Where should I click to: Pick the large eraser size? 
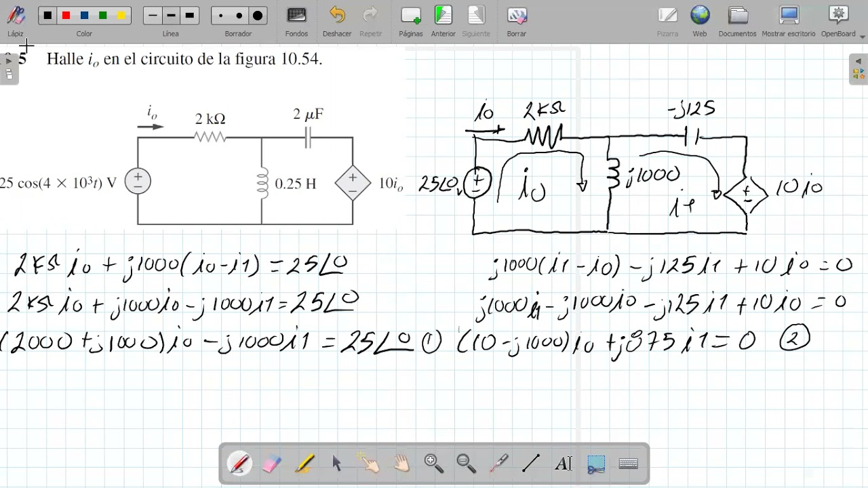tap(257, 16)
